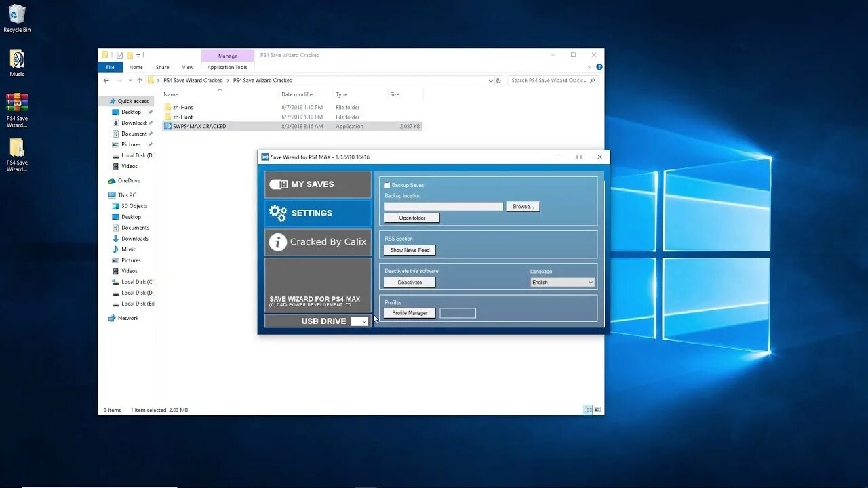
Task: Click the search magnifier in File Explorer
Action: pos(592,80)
